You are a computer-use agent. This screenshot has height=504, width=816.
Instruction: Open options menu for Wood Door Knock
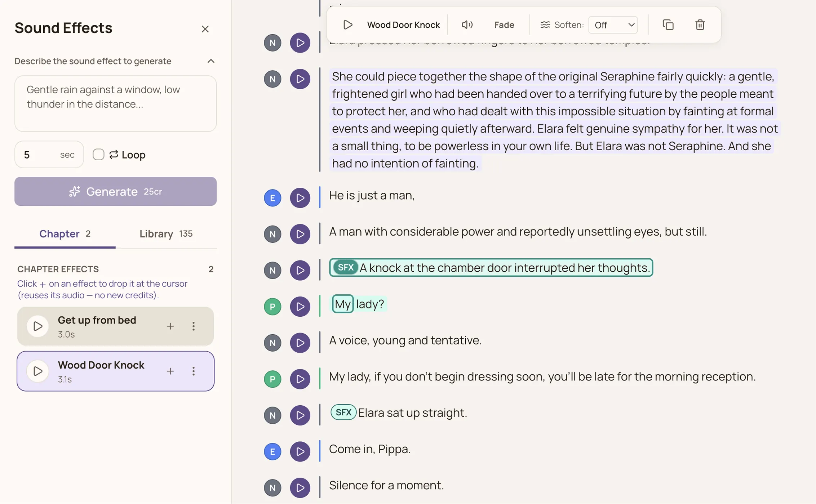coord(194,371)
